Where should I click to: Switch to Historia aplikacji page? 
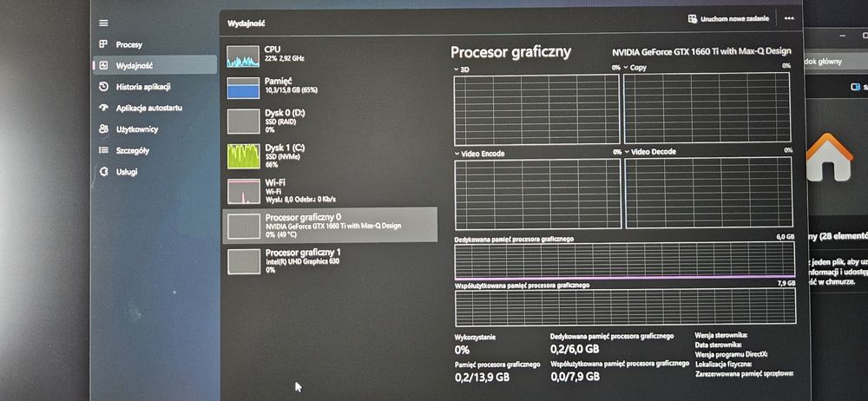pyautogui.click(x=143, y=87)
